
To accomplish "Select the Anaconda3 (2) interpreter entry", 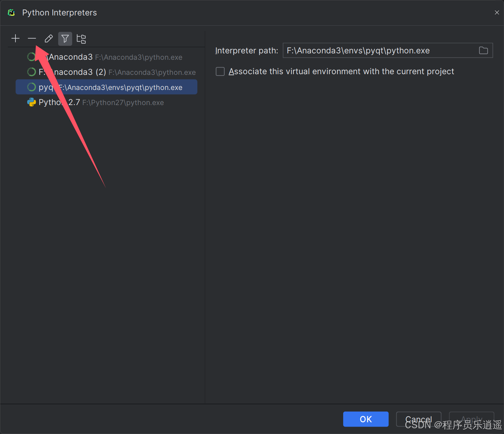I will [106, 72].
